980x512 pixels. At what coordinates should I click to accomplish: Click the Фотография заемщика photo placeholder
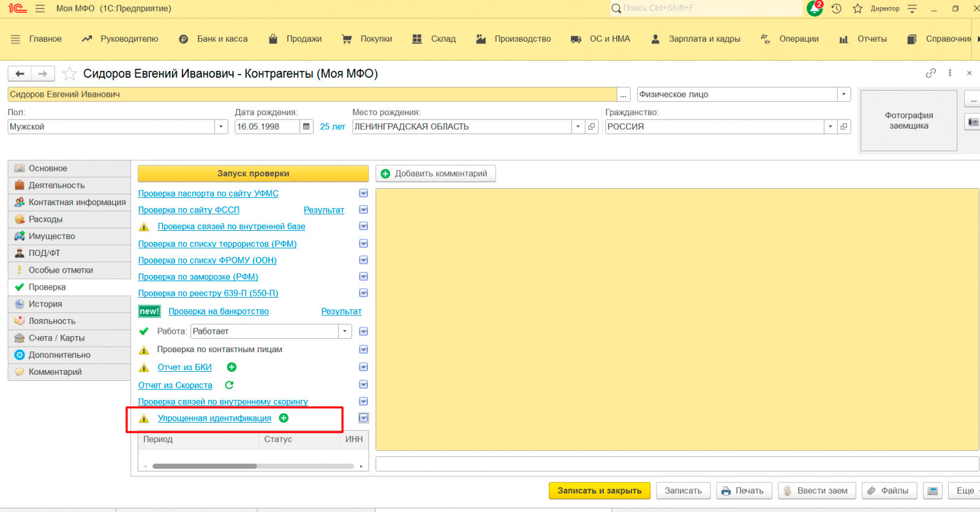[909, 121]
